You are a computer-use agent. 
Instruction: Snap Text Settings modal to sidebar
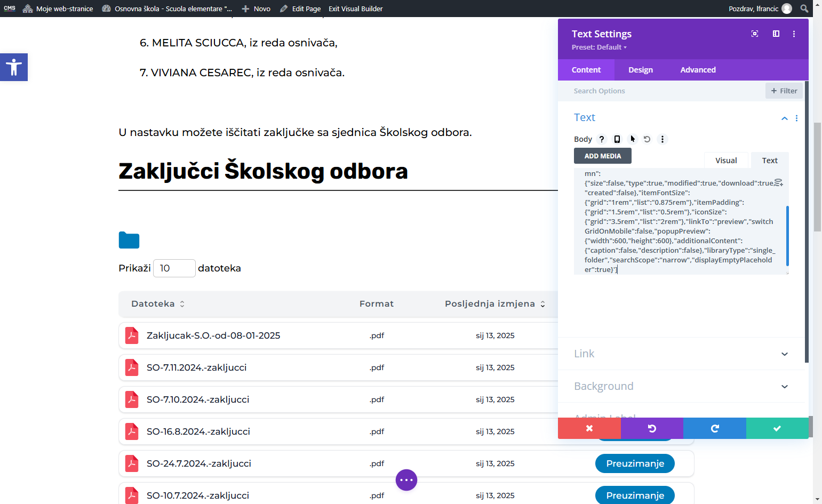[776, 34]
